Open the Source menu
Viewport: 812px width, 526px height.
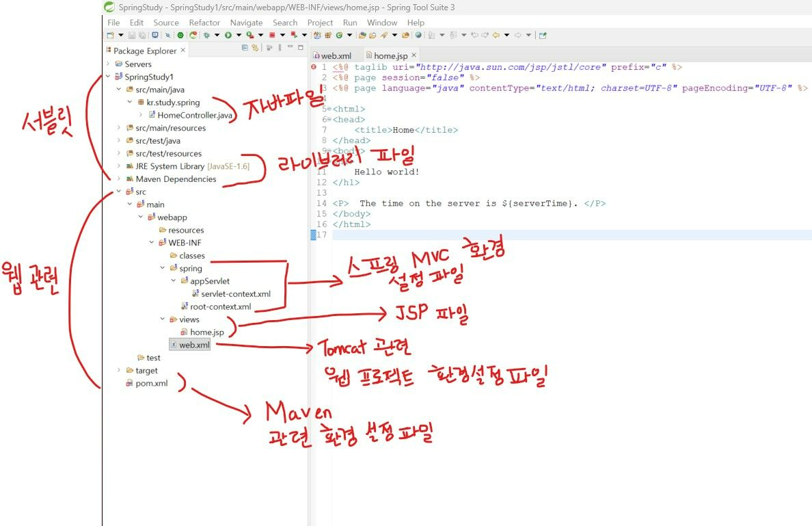click(x=165, y=23)
